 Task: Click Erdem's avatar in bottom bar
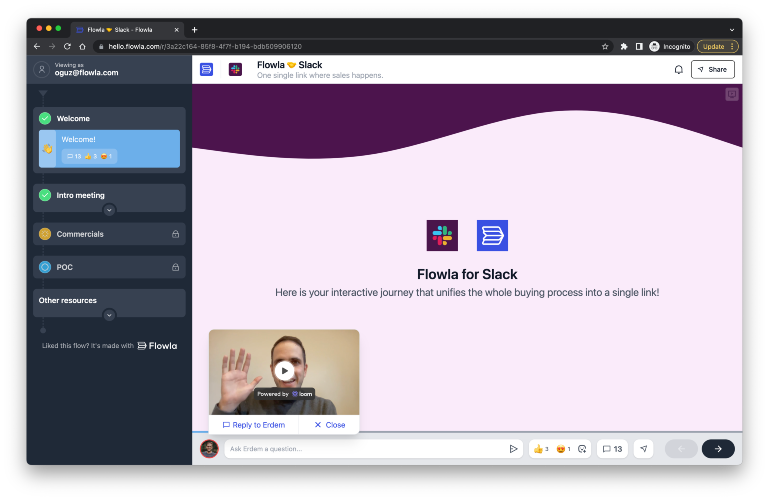[209, 449]
